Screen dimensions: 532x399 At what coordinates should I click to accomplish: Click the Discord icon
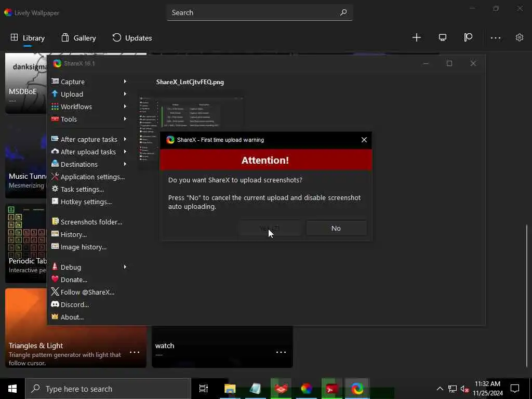55,304
